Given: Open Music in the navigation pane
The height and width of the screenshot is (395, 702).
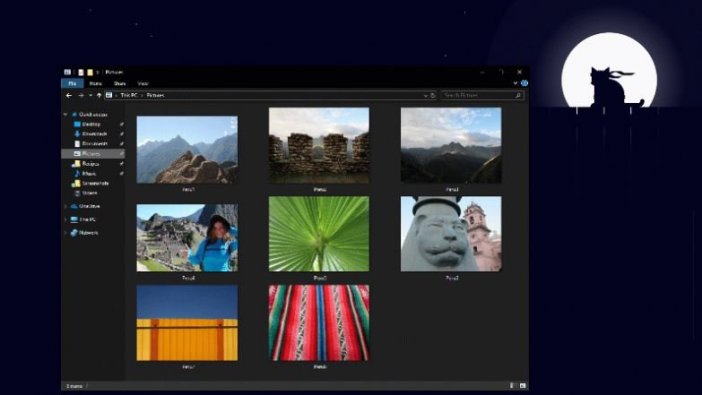Looking at the screenshot, I should pos(89,173).
